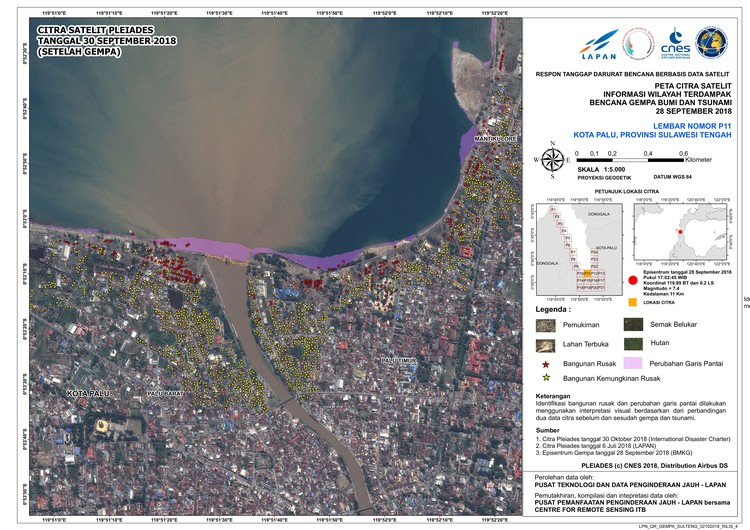Click the 'Bangunan Kemungkinan Rusak' legend label

click(x=611, y=378)
